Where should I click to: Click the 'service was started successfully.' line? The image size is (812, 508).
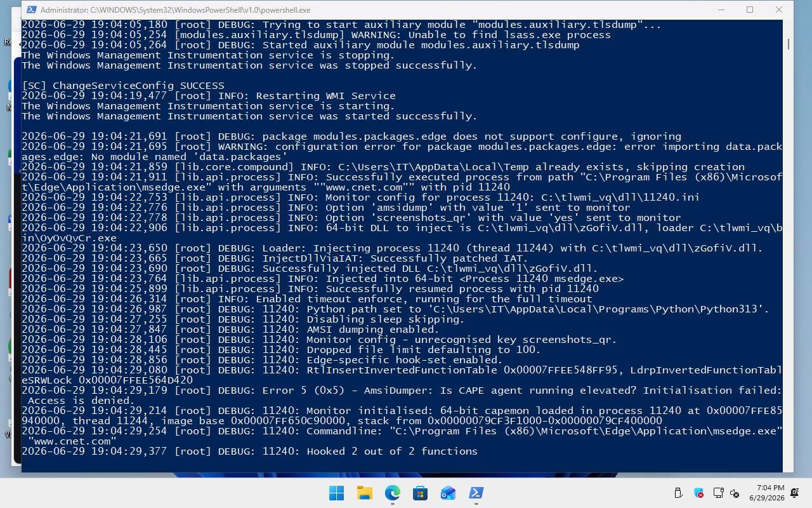249,116
